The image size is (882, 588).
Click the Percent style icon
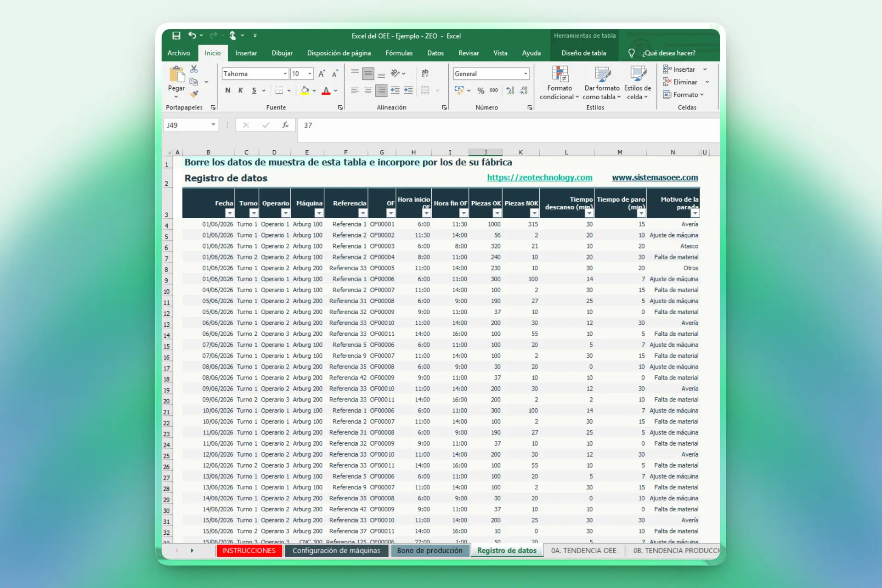coord(481,90)
